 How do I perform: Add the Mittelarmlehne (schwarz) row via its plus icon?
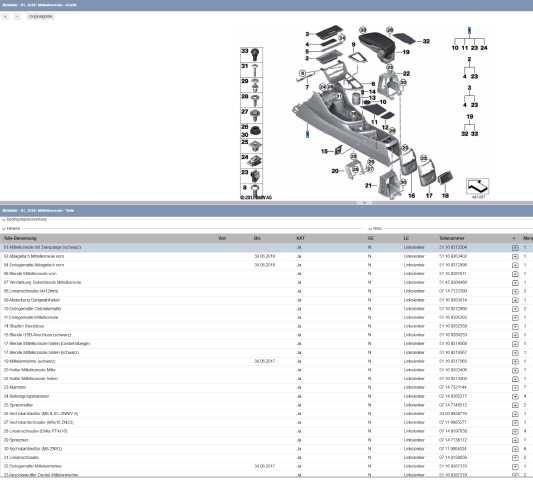(x=515, y=361)
